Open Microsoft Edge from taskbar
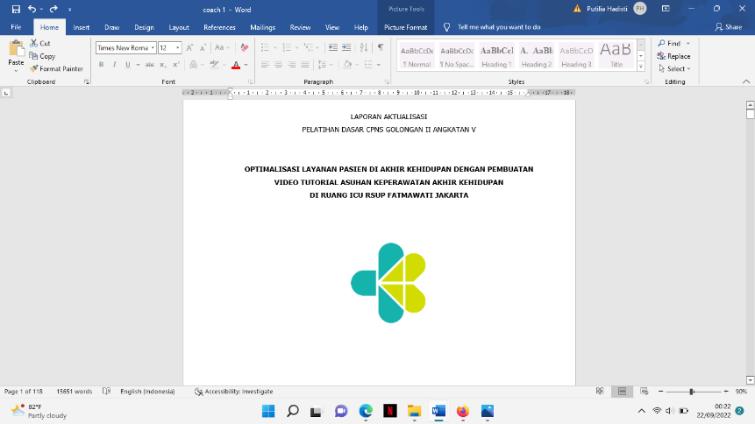The image size is (755, 424). [365, 411]
